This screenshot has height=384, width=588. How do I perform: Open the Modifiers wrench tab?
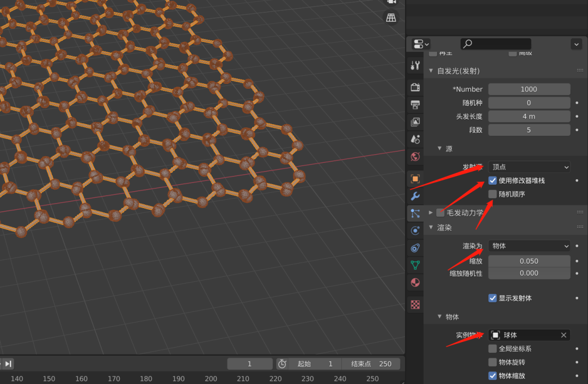[415, 196]
